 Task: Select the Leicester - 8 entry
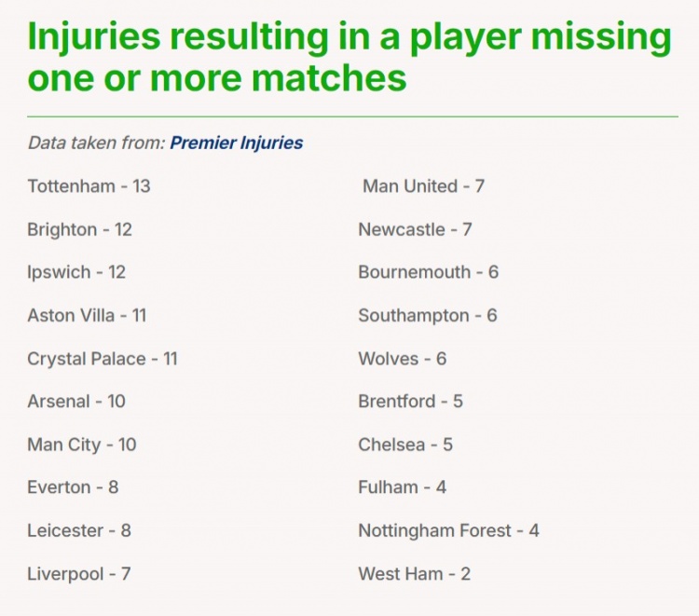point(78,530)
